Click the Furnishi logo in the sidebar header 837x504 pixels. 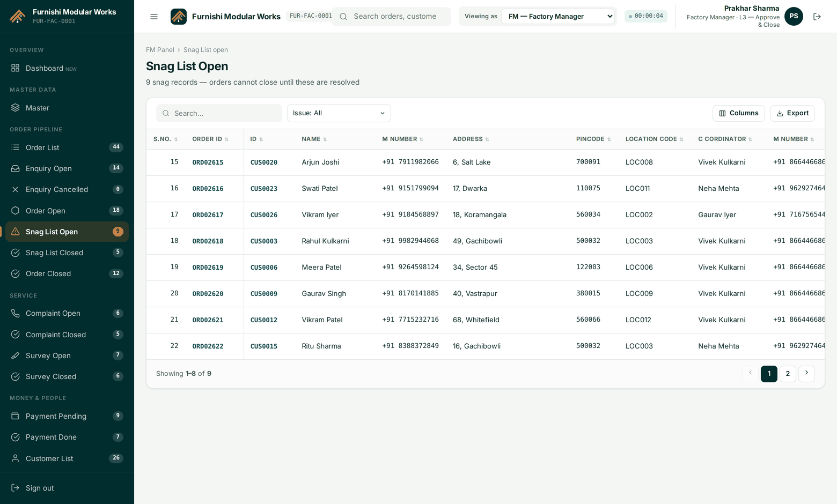coord(18,16)
